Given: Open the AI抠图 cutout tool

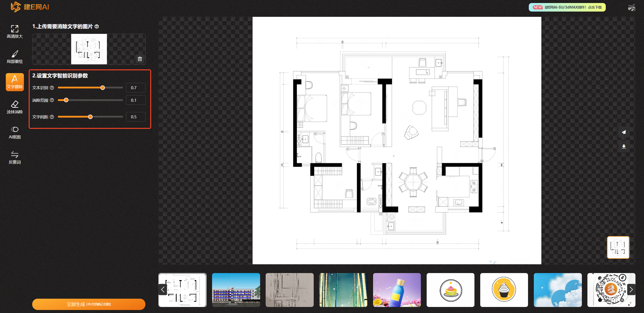Looking at the screenshot, I should [15, 132].
